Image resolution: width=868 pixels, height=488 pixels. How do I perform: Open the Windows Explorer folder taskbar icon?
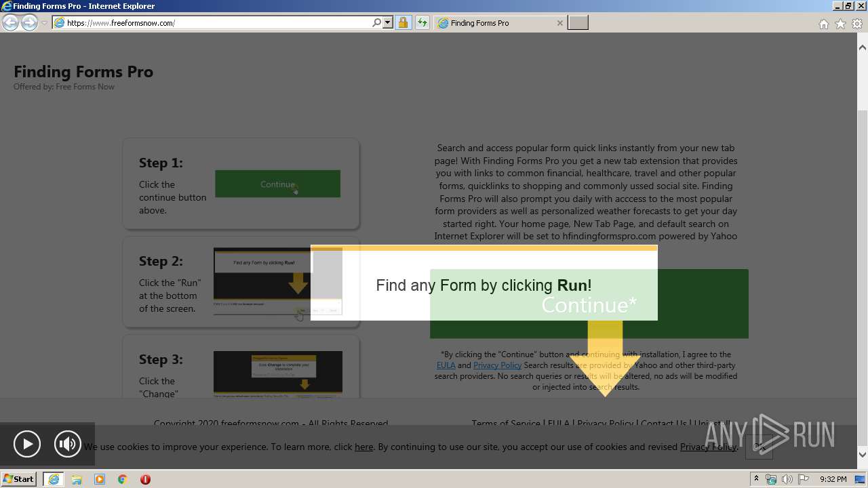click(x=77, y=479)
